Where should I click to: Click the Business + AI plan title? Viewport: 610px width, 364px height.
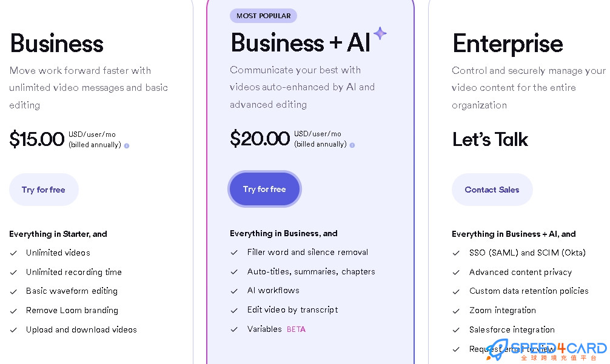300,43
